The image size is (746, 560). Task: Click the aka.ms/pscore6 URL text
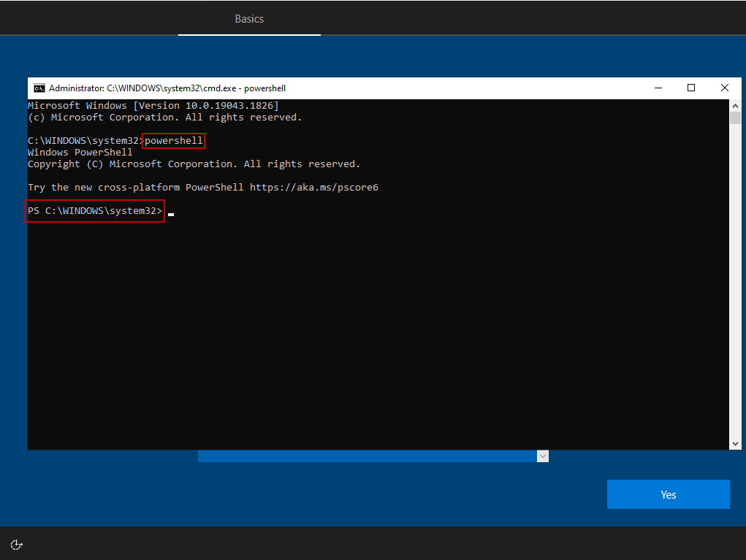(313, 188)
